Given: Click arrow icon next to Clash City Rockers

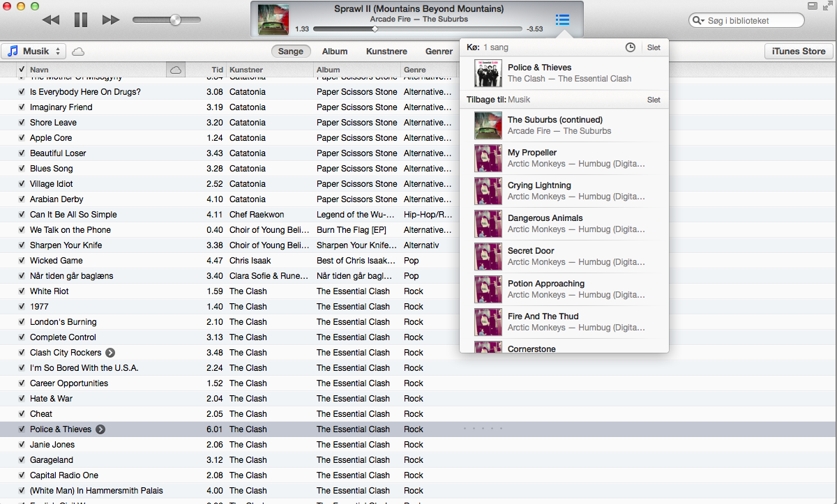Looking at the screenshot, I should click(110, 353).
